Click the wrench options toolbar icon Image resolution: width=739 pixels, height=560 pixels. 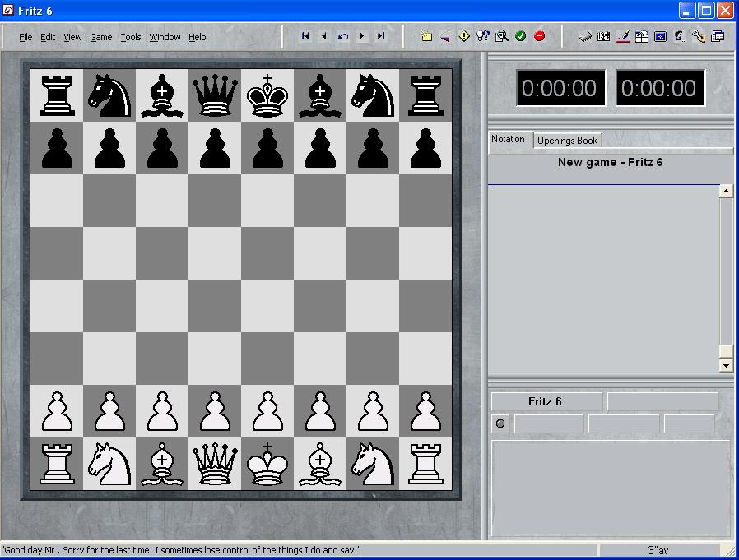tap(699, 36)
